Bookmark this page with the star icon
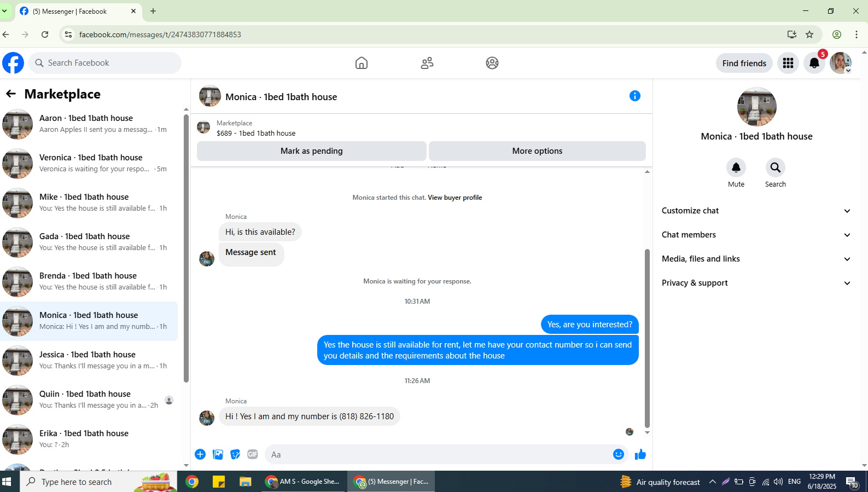Viewport: 868px width, 492px height. (809, 34)
